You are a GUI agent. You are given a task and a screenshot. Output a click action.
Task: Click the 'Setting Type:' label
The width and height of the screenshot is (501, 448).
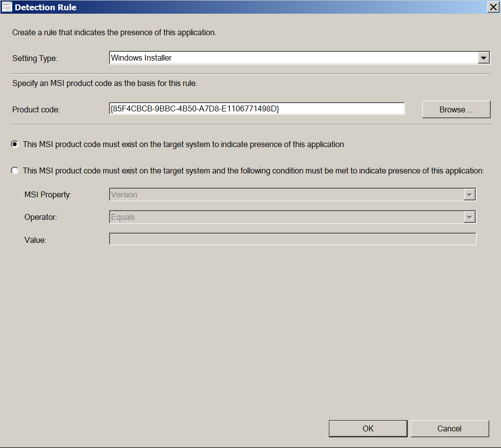click(x=35, y=59)
